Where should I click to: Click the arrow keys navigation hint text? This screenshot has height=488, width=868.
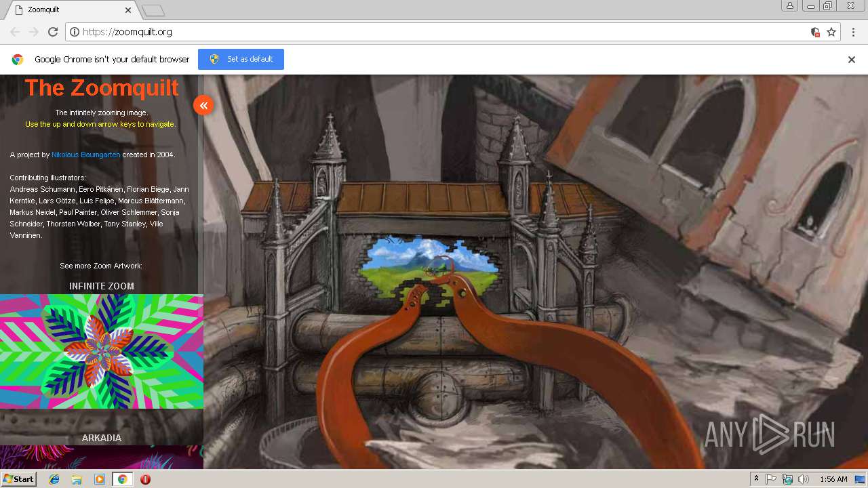coord(100,124)
